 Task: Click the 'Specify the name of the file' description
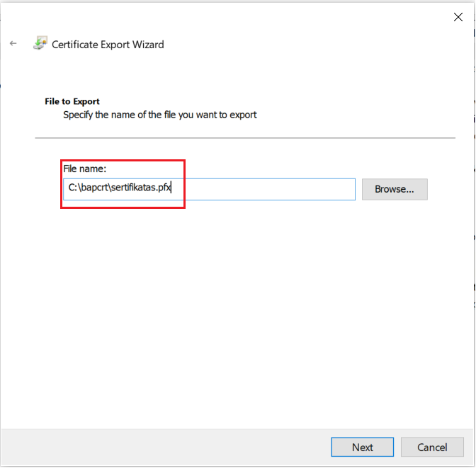pos(160,114)
